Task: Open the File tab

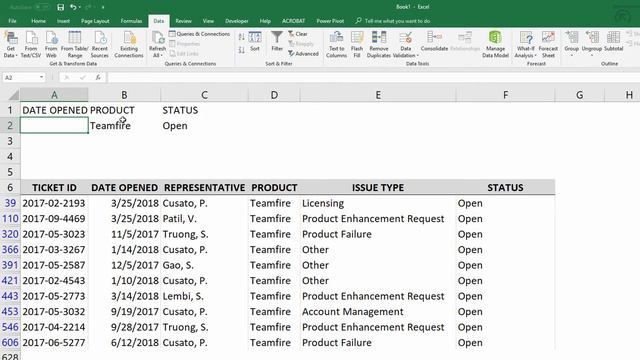Action: click(x=13, y=21)
